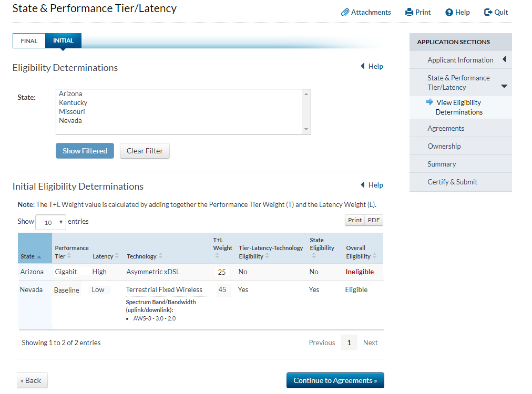Click Help arrow beside Eligibility Determinations heading

point(363,66)
